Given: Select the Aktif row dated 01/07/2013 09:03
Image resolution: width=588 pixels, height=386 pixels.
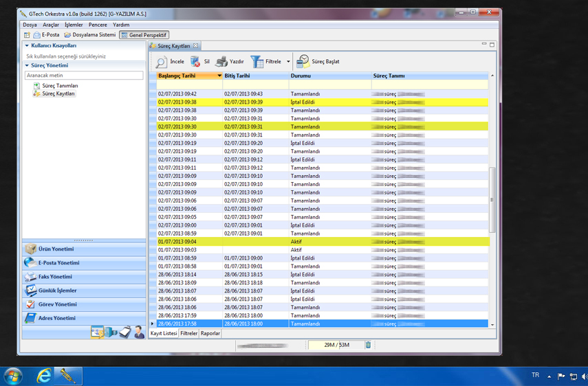Looking at the screenshot, I should pyautogui.click(x=323, y=250).
